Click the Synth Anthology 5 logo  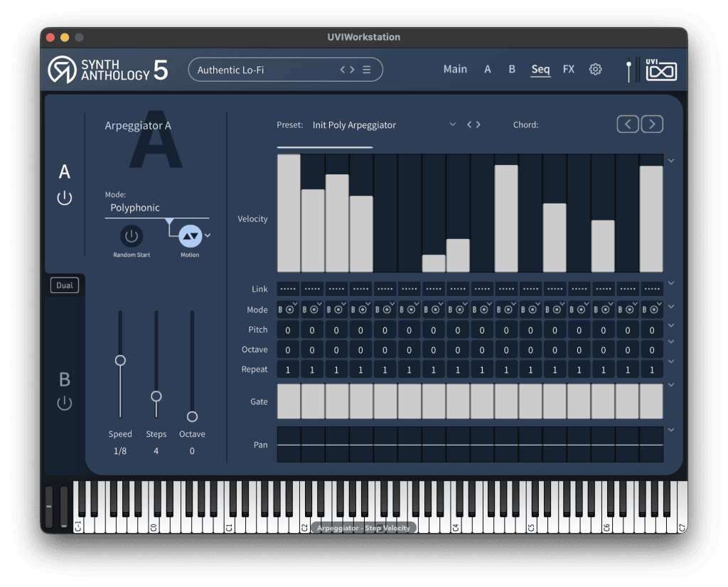(x=108, y=70)
